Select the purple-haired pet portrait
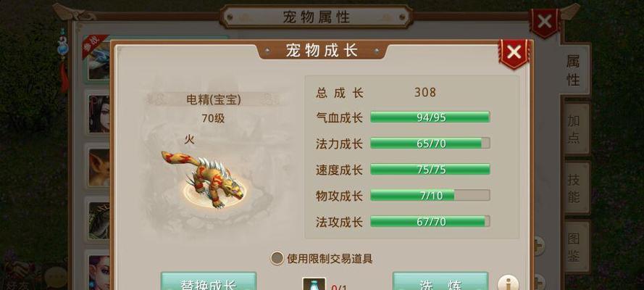Image resolution: width=644 pixels, height=290 pixels. click(99, 271)
